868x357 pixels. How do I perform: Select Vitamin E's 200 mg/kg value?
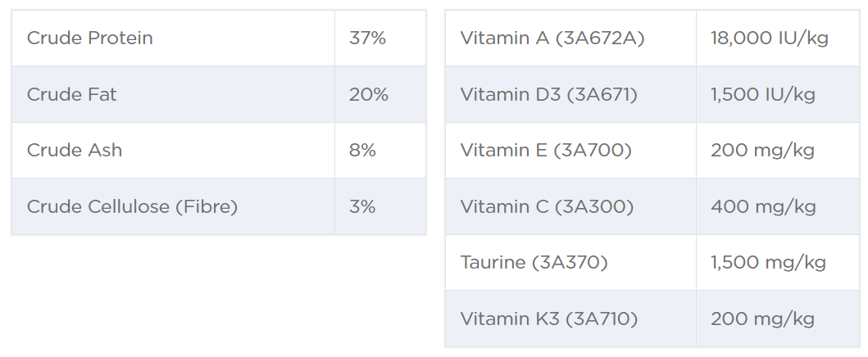[762, 150]
